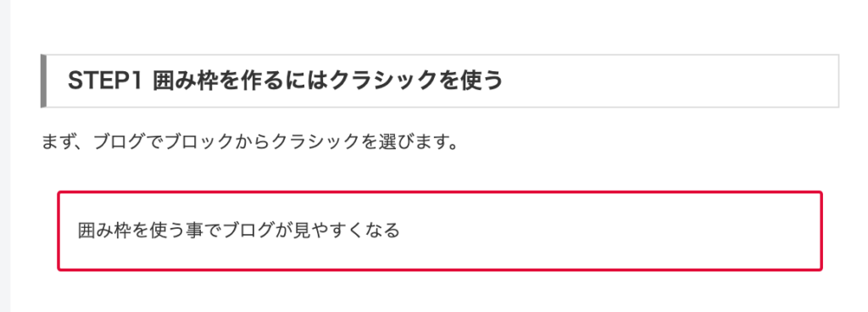
Task: Click the light gray strip at the page edge
Action: [5, 156]
